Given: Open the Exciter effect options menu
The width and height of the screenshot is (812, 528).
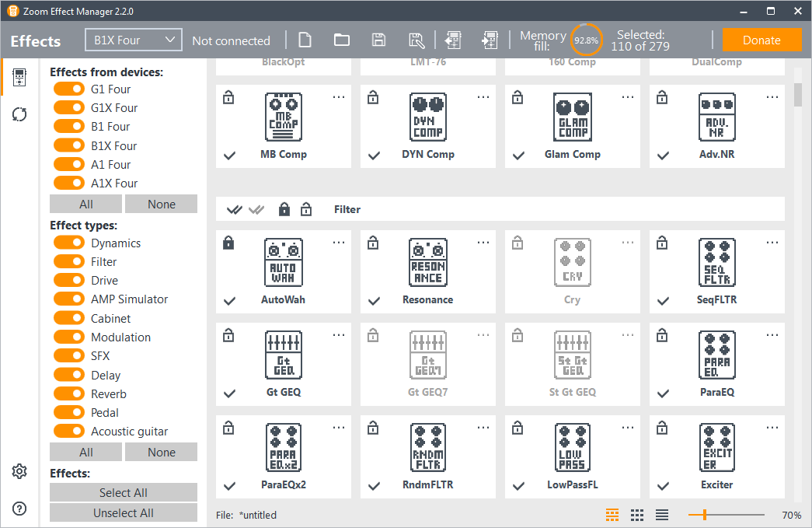Looking at the screenshot, I should pos(772,426).
